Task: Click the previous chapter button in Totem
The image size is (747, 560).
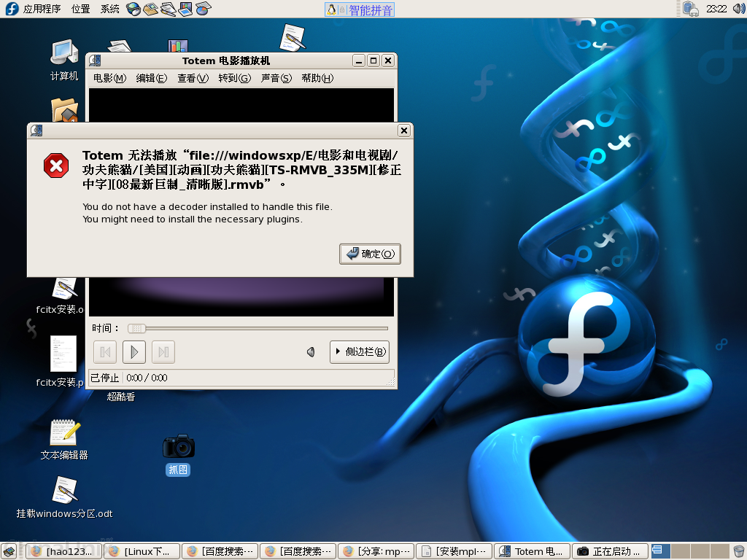Action: [104, 351]
